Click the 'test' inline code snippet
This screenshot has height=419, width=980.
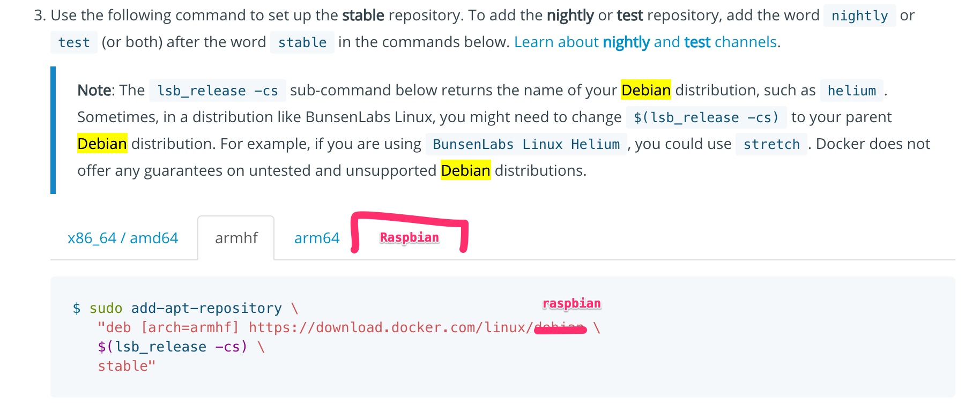[73, 42]
